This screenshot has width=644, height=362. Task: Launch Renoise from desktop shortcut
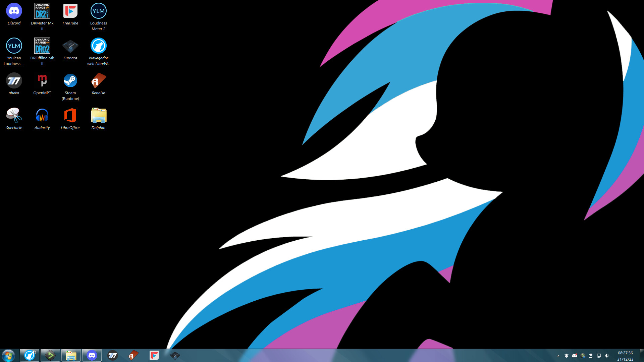tap(99, 81)
